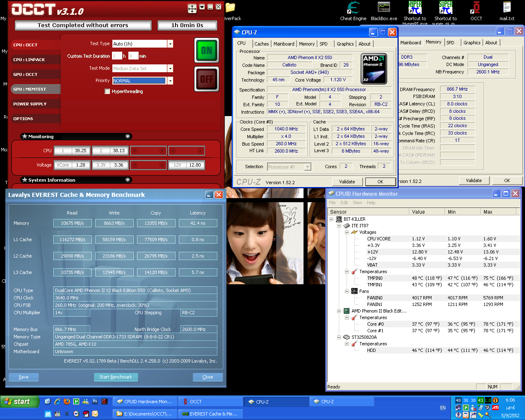Toggle the Hyperthreading checkbox in OCCT

[x=107, y=91]
